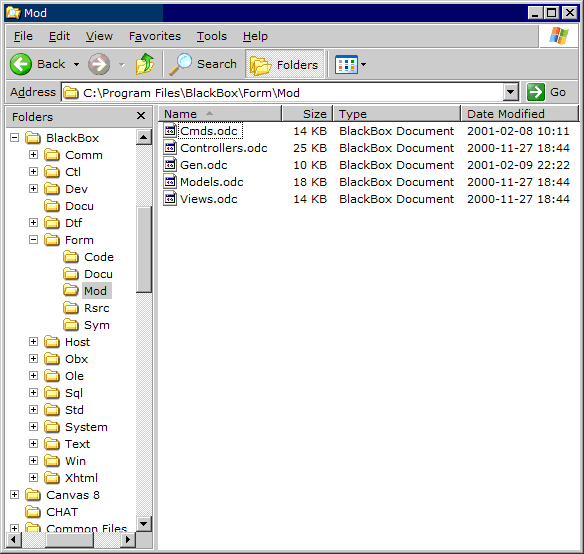The width and height of the screenshot is (584, 554).
Task: Open the Views icon menu
Action: click(350, 64)
